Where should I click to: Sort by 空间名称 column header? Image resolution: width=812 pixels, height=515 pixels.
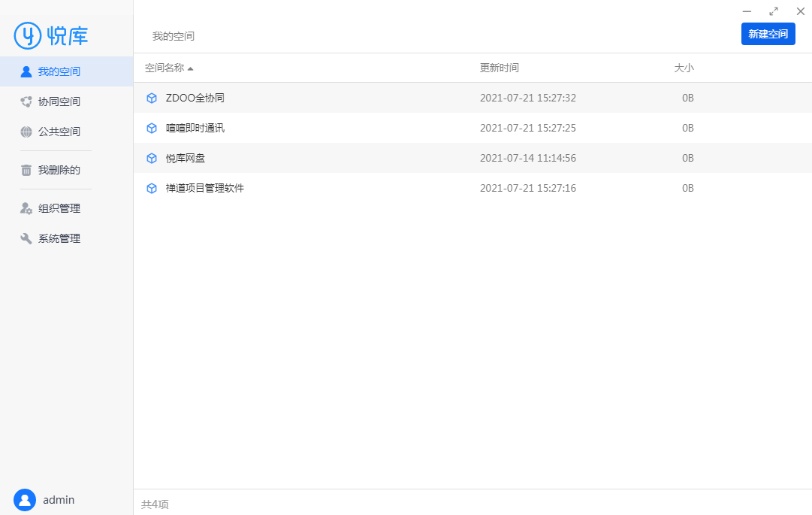pos(165,68)
